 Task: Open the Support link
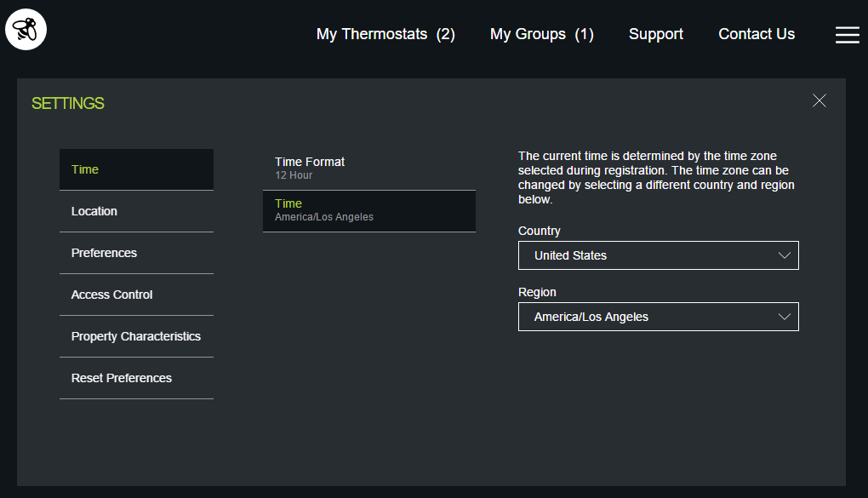[655, 34]
